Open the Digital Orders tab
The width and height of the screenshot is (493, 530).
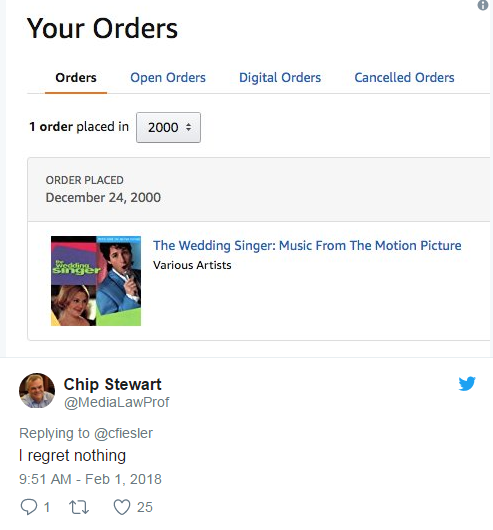click(x=280, y=78)
